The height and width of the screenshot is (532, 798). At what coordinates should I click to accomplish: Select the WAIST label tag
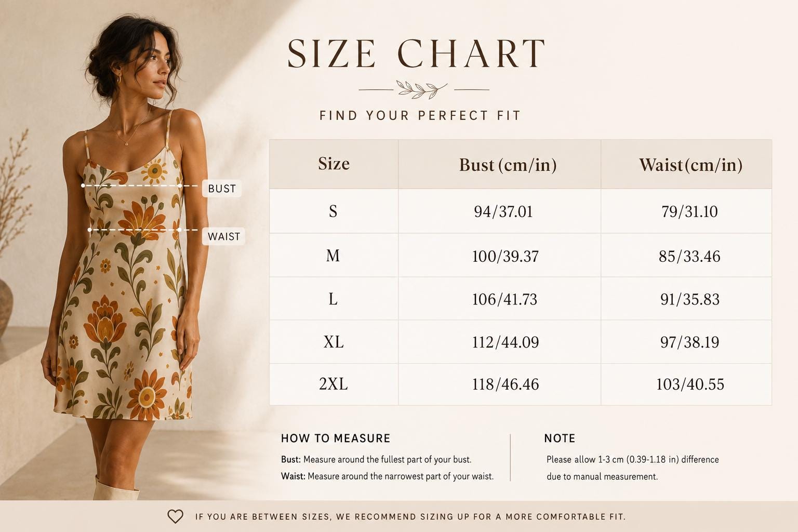[223, 236]
